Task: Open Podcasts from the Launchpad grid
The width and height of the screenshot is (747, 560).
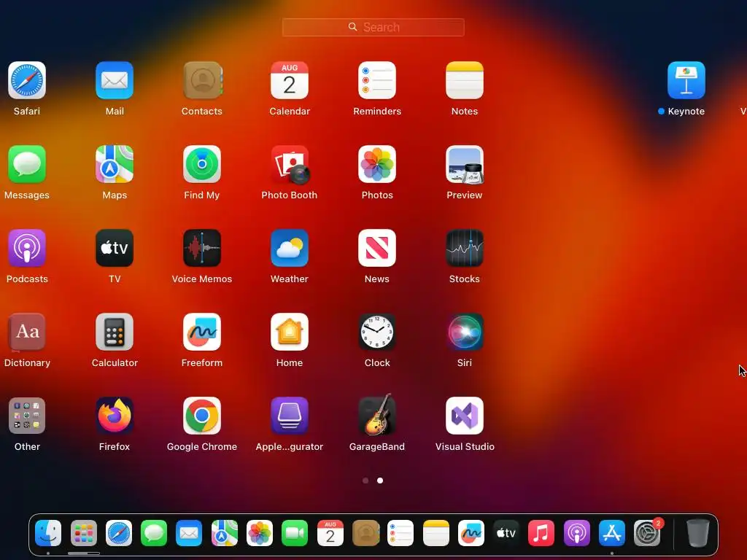Action: click(27, 248)
